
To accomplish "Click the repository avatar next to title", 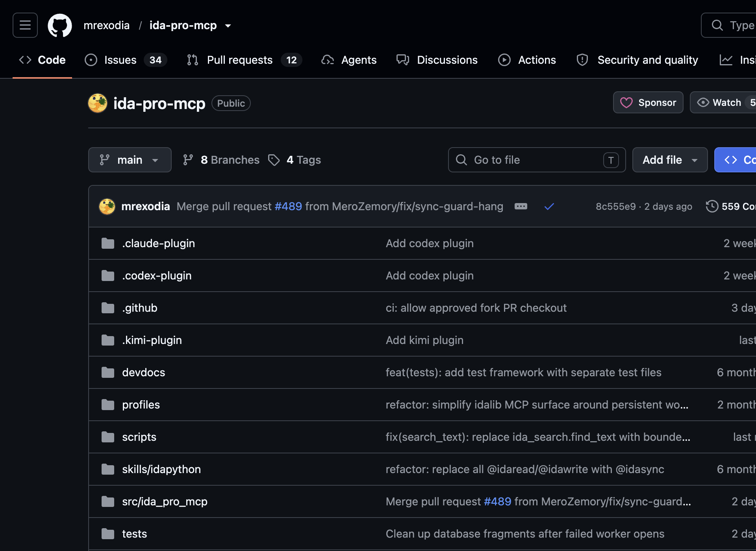I will pyautogui.click(x=98, y=103).
